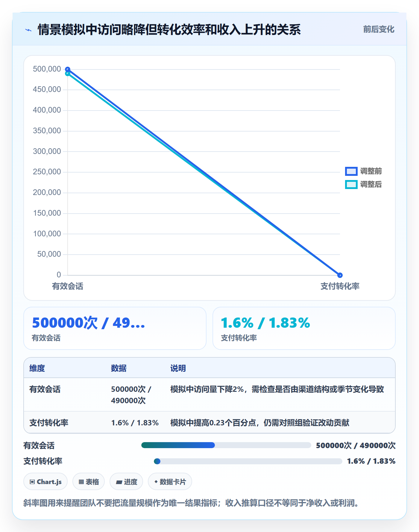The width and height of the screenshot is (419, 532).
Task: Click the 50,000 y-axis tick label
Action: [49, 254]
